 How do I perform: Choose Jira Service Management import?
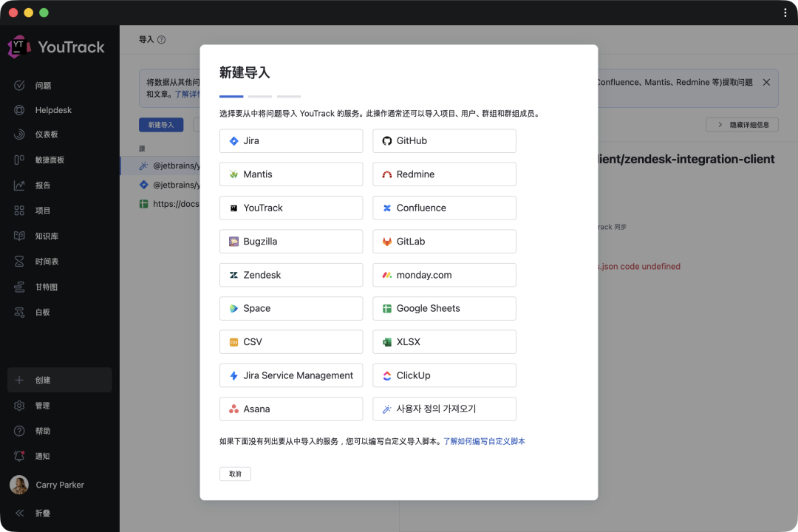point(291,375)
